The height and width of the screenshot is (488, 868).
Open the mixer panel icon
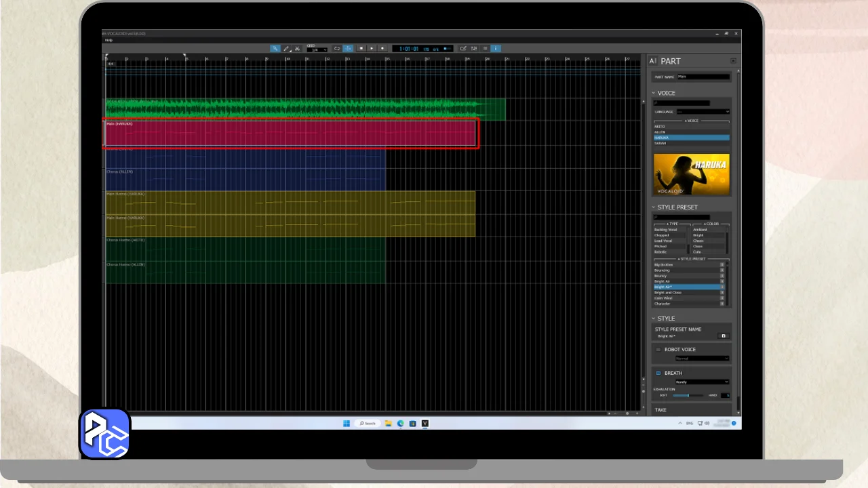pyautogui.click(x=474, y=49)
